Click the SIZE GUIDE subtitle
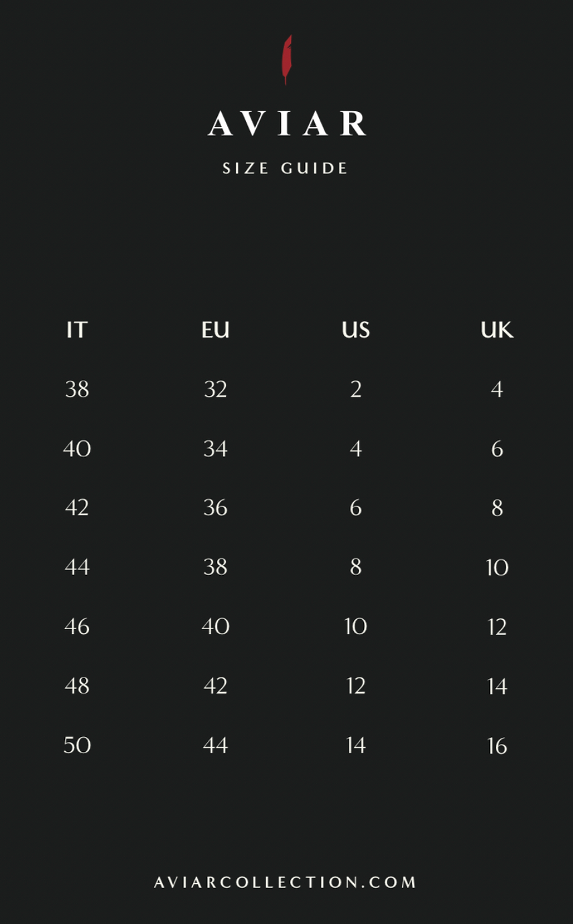Image resolution: width=573 pixels, height=924 pixels. click(x=286, y=168)
